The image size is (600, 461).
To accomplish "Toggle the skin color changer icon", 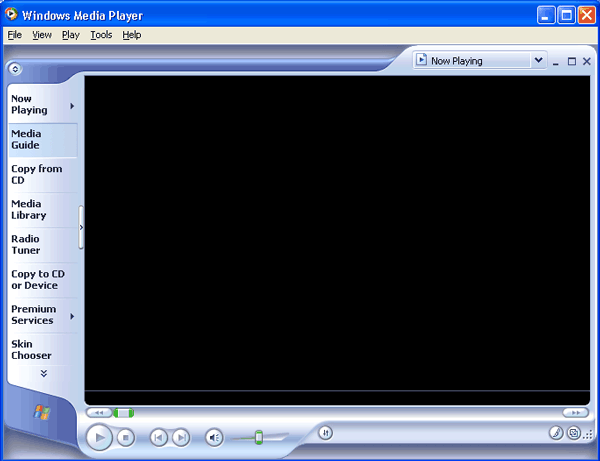I will 556,433.
